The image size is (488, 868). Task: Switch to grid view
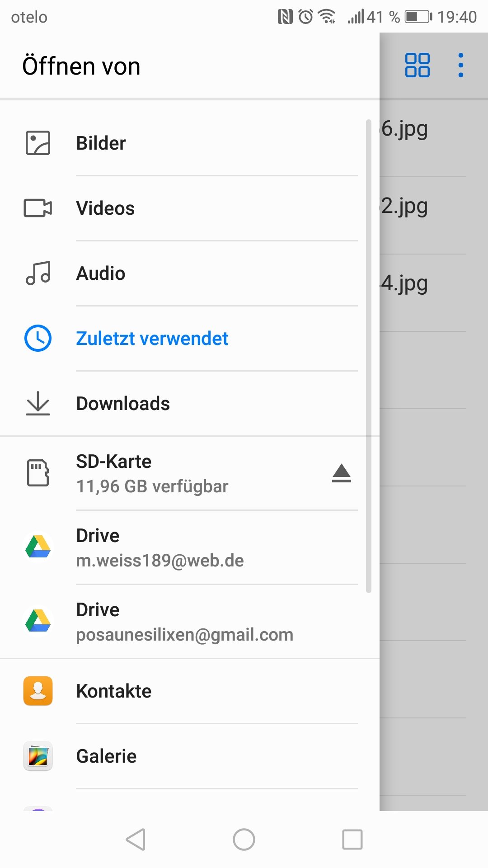tap(417, 66)
